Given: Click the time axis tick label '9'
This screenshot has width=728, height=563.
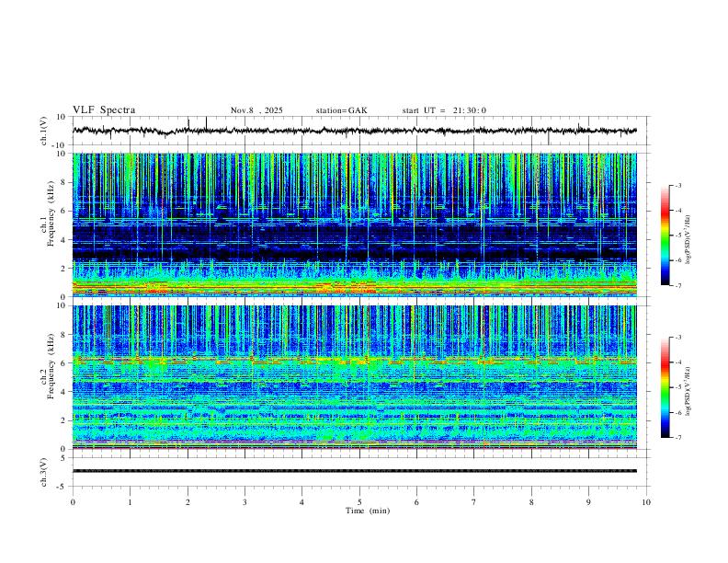Looking at the screenshot, I should coord(588,502).
